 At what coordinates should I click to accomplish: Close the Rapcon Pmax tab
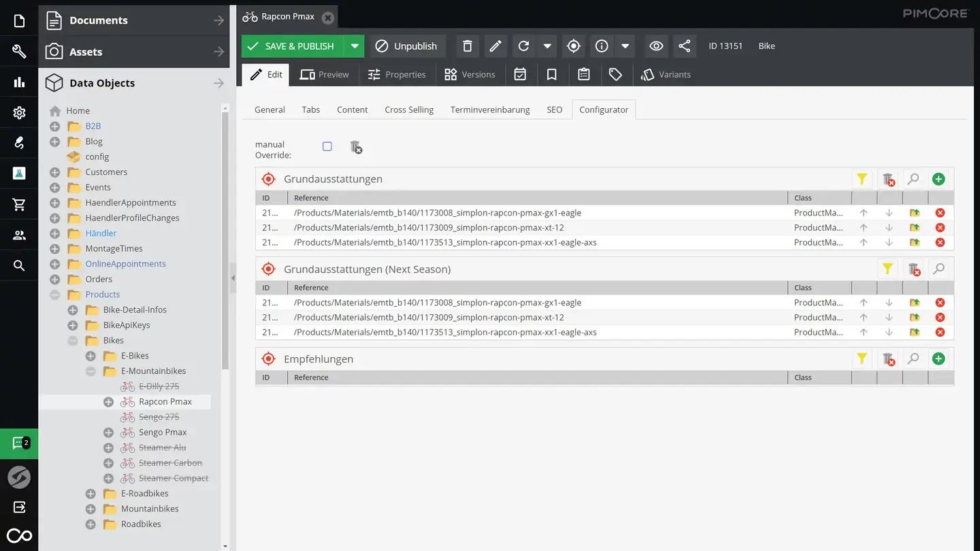click(328, 17)
